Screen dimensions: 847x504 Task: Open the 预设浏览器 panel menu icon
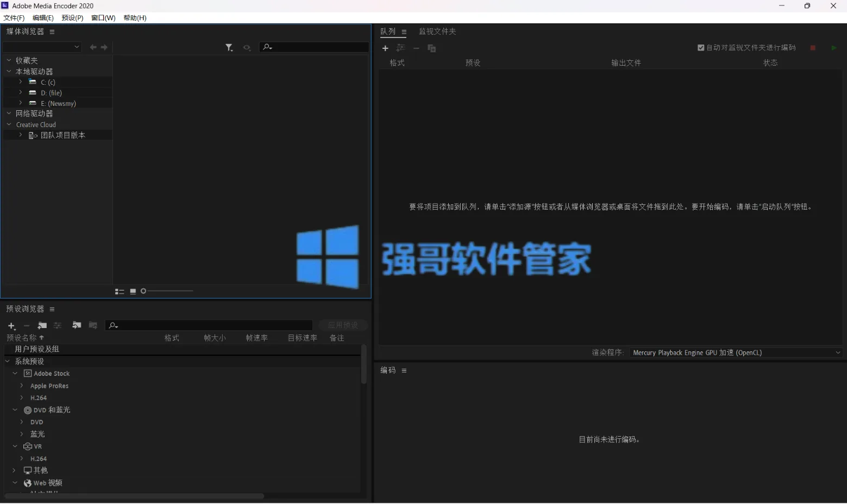(x=52, y=309)
